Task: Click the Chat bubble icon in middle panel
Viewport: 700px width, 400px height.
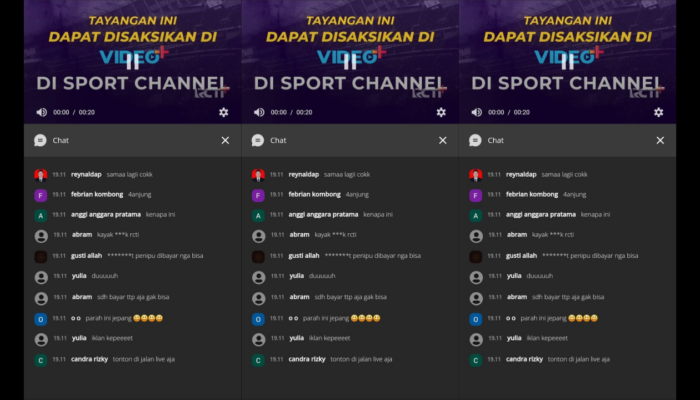Action: (258, 140)
